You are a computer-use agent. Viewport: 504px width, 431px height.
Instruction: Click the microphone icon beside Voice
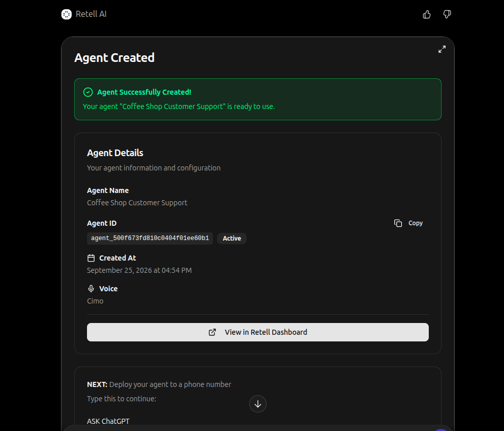(x=91, y=289)
